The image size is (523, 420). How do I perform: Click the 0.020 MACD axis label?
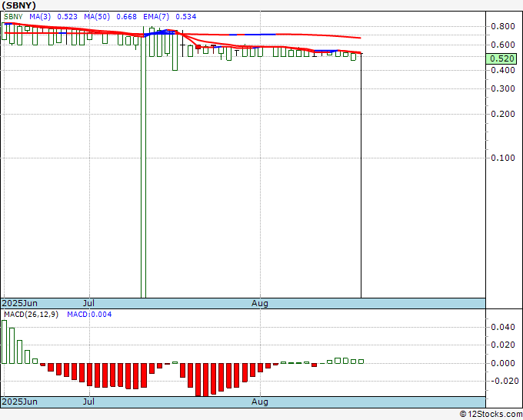pos(503,345)
